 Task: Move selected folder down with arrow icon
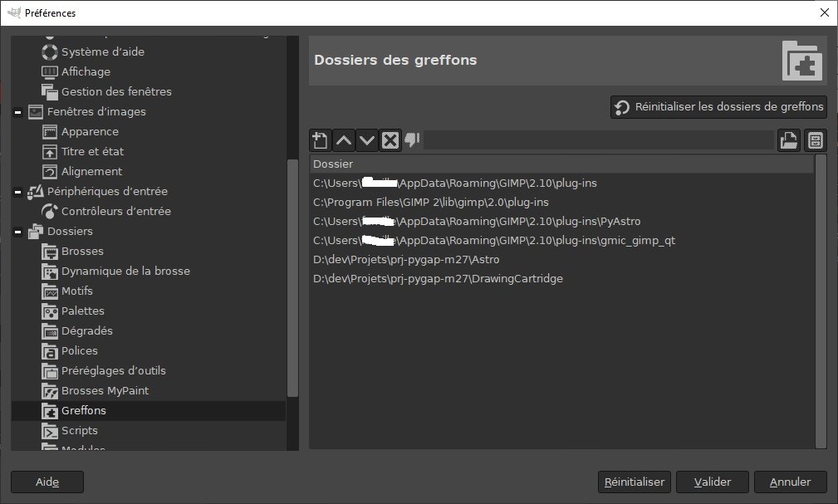(366, 140)
